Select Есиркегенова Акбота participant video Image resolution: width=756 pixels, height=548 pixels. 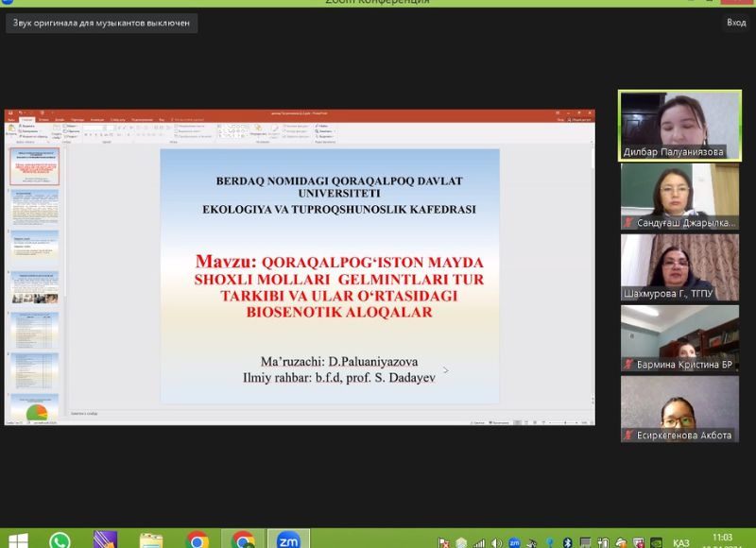point(679,408)
